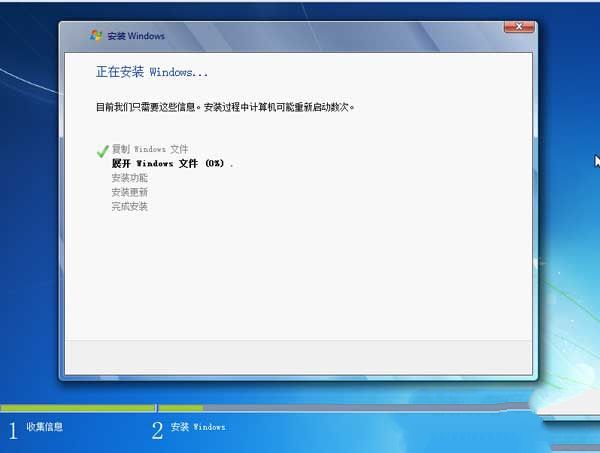
Task: Close the 安装 Windows dialog with red X
Action: click(516, 28)
